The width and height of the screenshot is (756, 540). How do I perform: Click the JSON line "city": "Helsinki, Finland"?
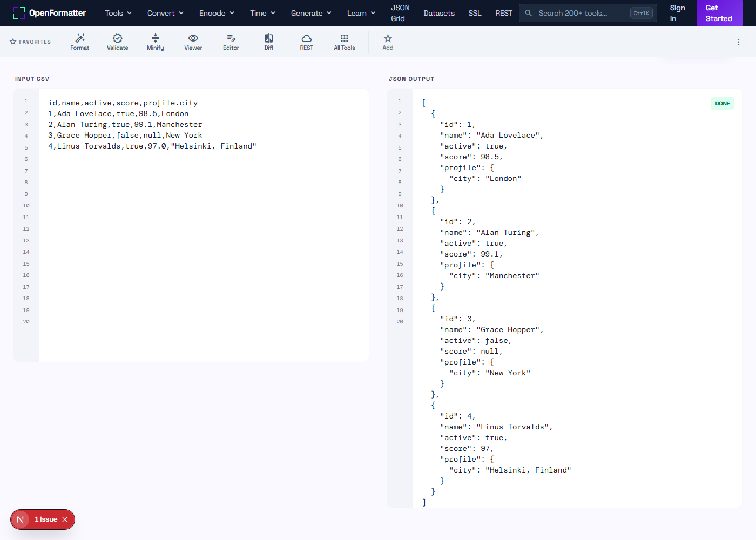point(510,470)
